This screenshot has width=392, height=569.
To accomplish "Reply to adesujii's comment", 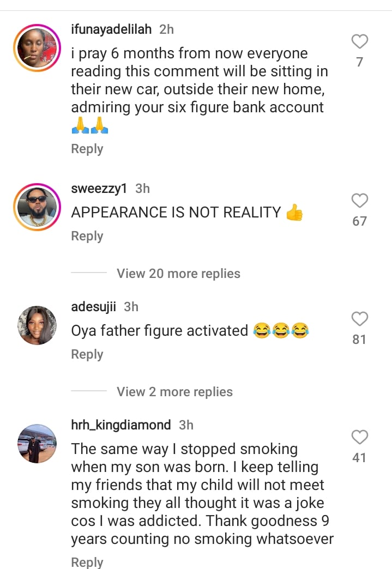I will click(87, 354).
